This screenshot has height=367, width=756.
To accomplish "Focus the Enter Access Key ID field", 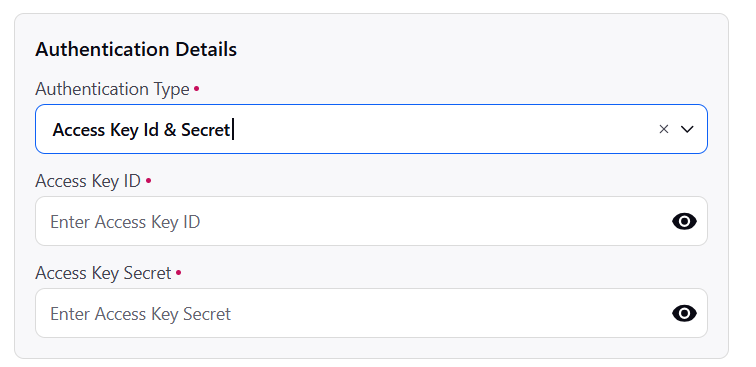I will click(x=371, y=221).
